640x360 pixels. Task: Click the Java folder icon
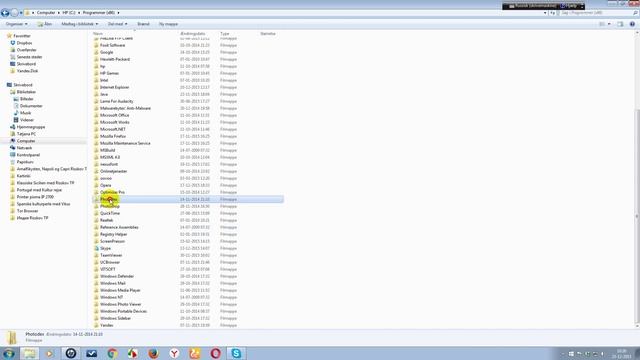point(96,94)
